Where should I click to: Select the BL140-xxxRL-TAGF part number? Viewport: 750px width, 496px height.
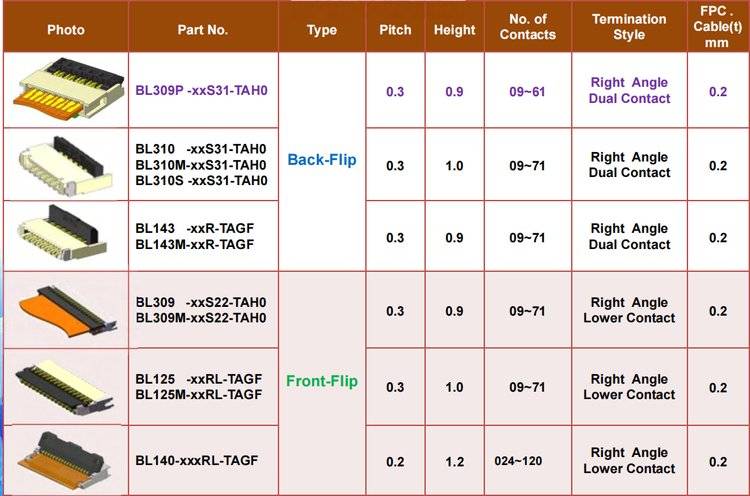click(197, 460)
